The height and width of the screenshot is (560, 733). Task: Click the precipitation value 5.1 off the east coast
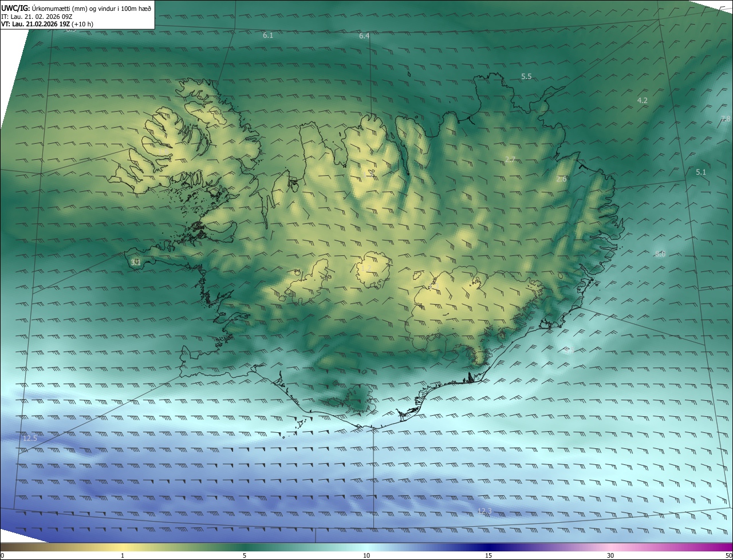(x=701, y=172)
